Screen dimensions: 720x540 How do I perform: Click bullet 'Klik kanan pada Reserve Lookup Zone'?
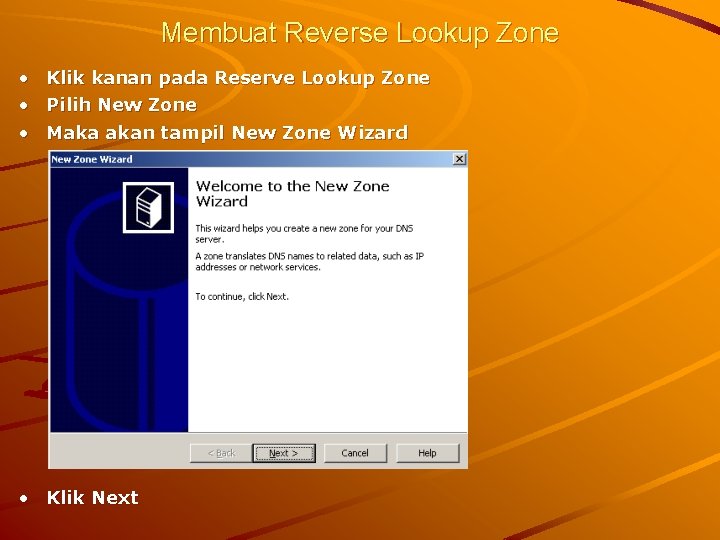click(238, 77)
